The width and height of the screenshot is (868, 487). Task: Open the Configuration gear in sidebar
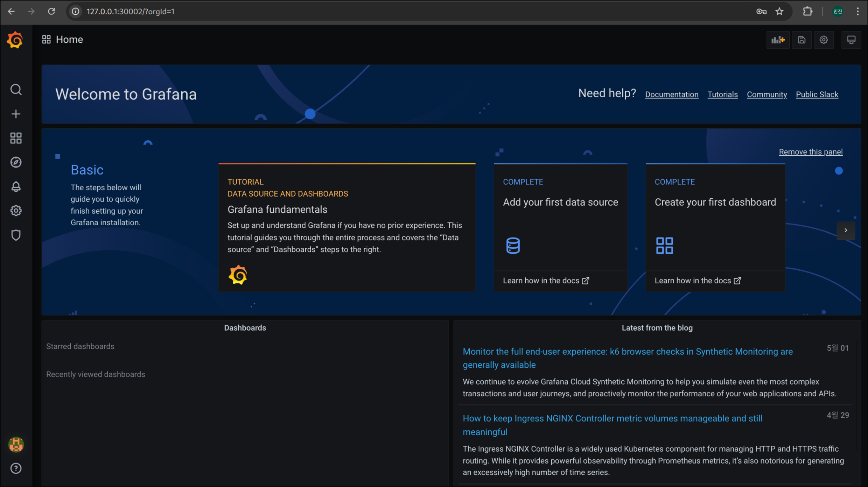tap(16, 211)
